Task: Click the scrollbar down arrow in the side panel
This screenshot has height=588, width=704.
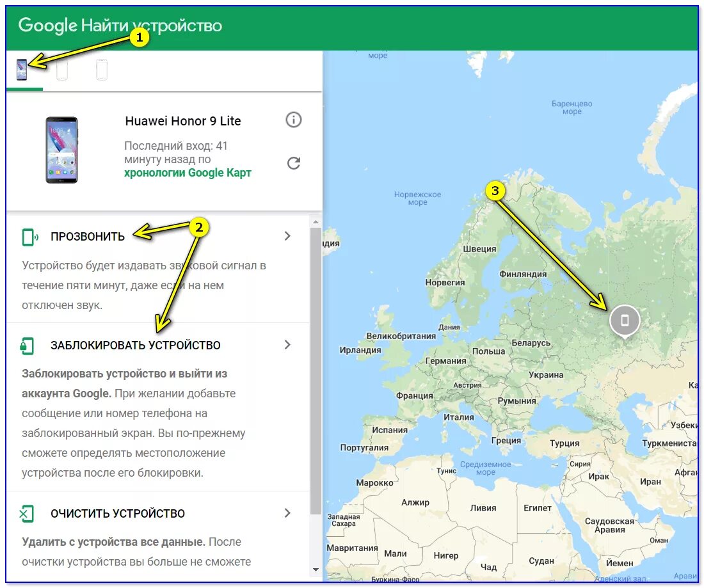Action: coord(316,569)
